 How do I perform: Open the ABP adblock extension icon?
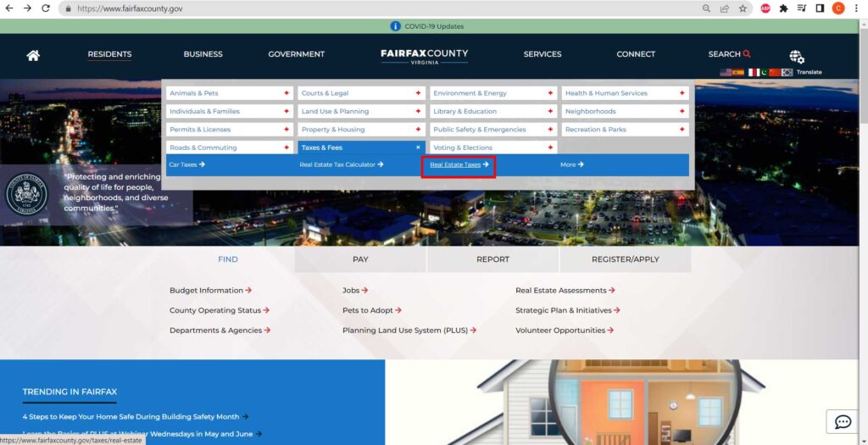[x=765, y=8]
